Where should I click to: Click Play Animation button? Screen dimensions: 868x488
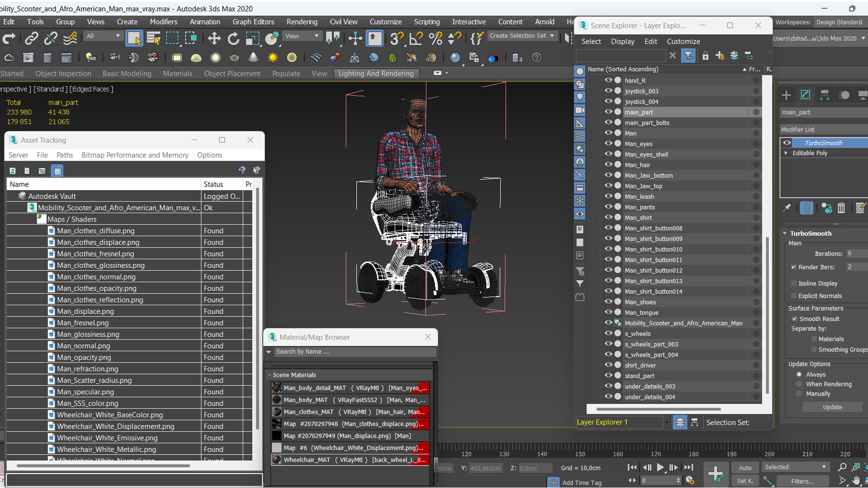[660, 468]
